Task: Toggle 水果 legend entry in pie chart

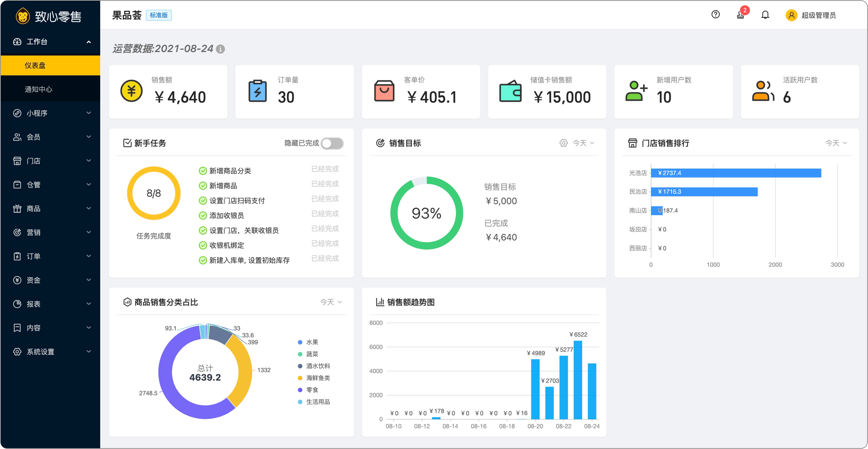Action: point(308,342)
